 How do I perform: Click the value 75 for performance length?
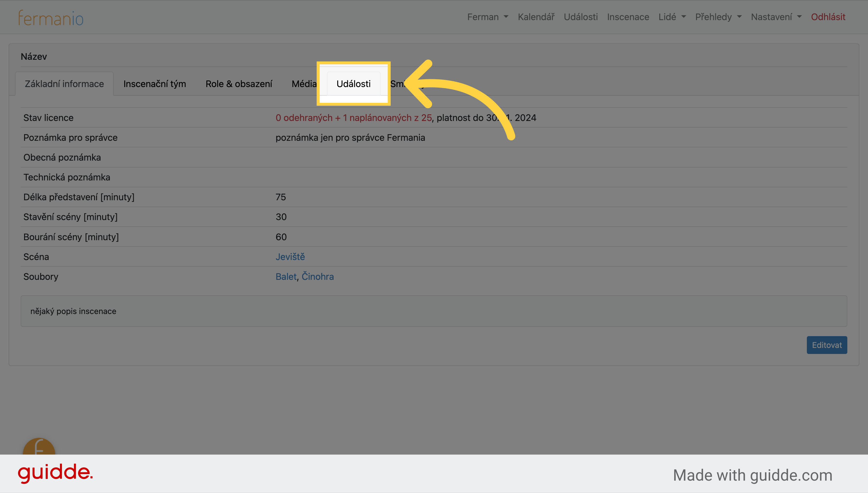280,197
